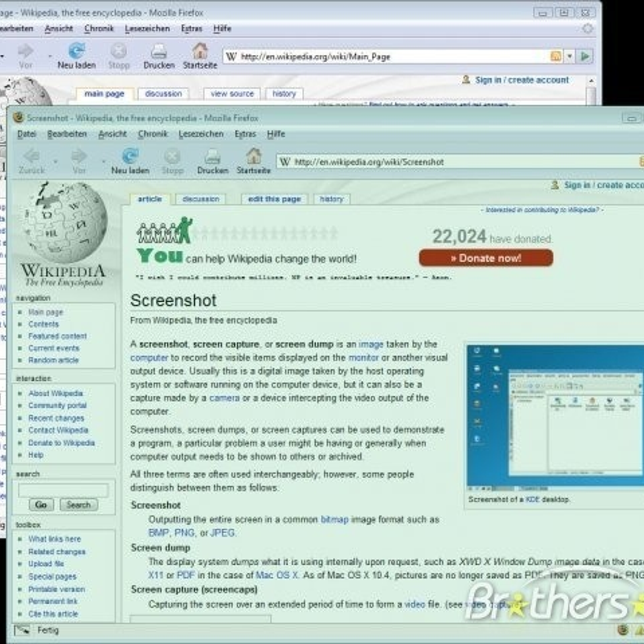Open Printable version toolbox link
Viewport: 644px width, 644px height.
(56, 589)
